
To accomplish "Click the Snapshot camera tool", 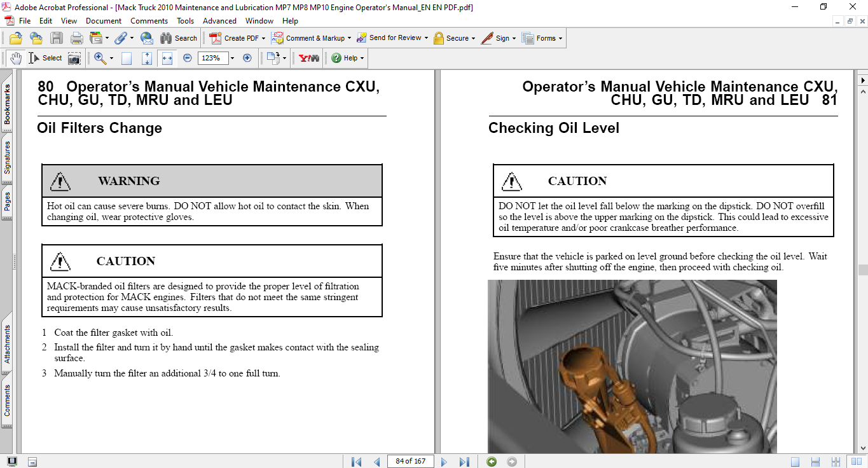I will tap(74, 58).
